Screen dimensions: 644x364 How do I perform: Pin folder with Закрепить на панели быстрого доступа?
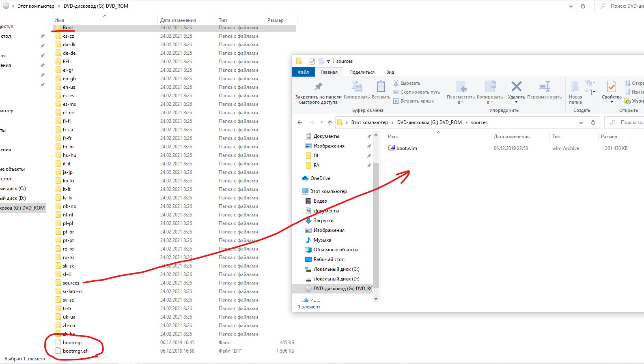[318, 87]
